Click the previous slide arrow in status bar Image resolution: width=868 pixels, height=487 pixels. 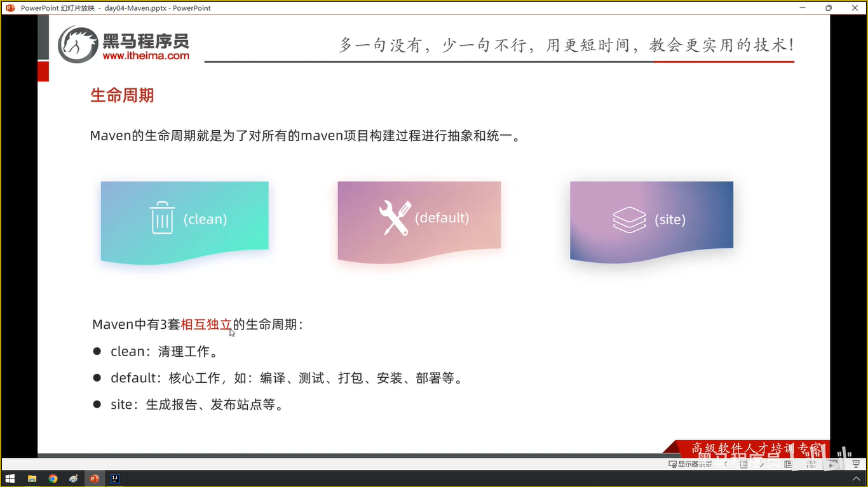click(726, 464)
